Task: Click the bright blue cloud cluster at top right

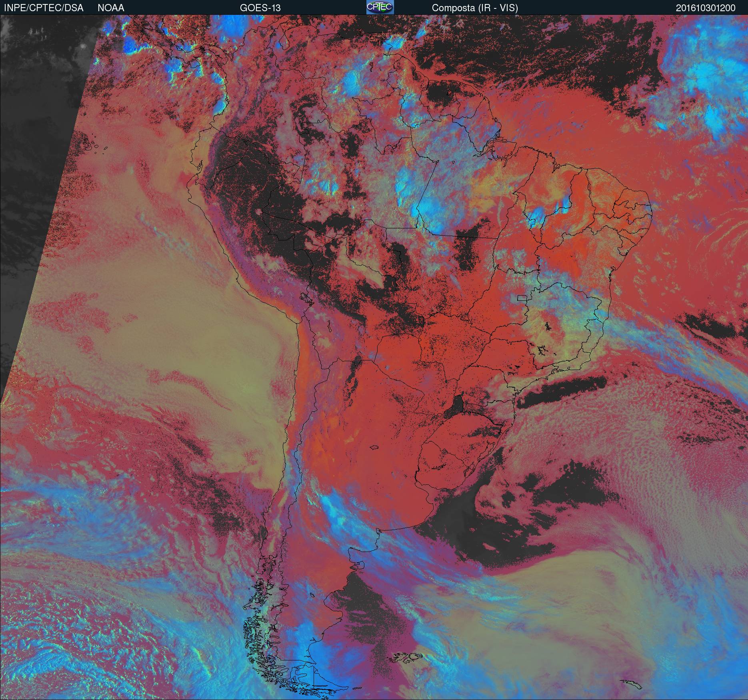Action: [704, 80]
